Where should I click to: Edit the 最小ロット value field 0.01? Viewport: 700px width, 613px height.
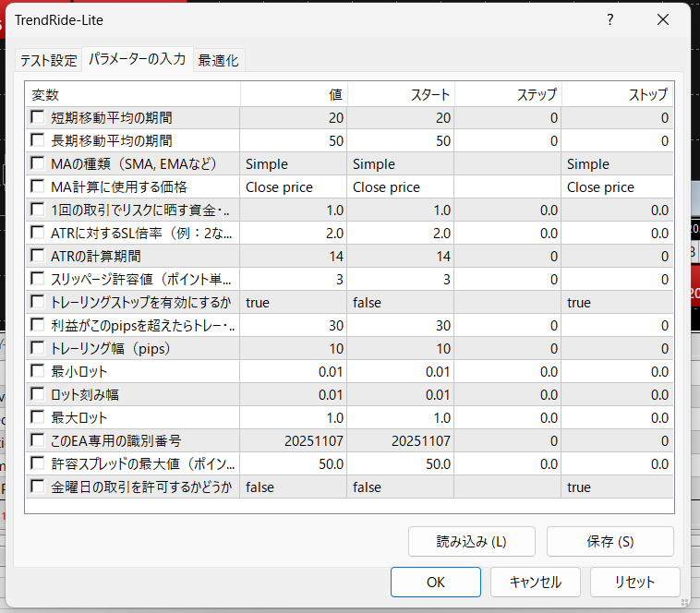[x=293, y=372]
